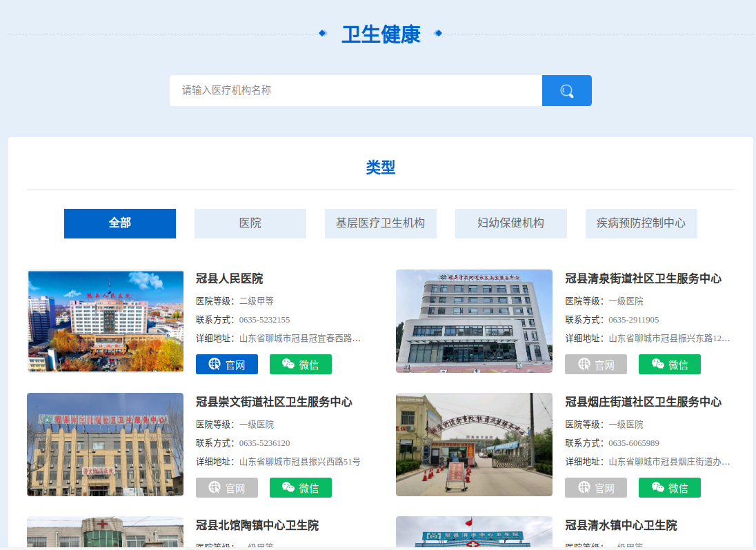Click WeChat icon for 冠县人民医院
Screen dimensions: 756x550
(288, 364)
